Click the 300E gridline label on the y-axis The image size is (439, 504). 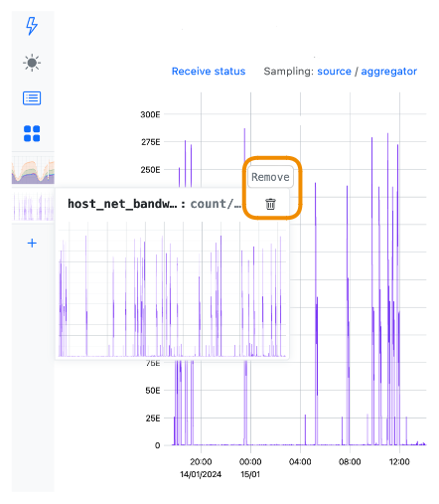(150, 114)
